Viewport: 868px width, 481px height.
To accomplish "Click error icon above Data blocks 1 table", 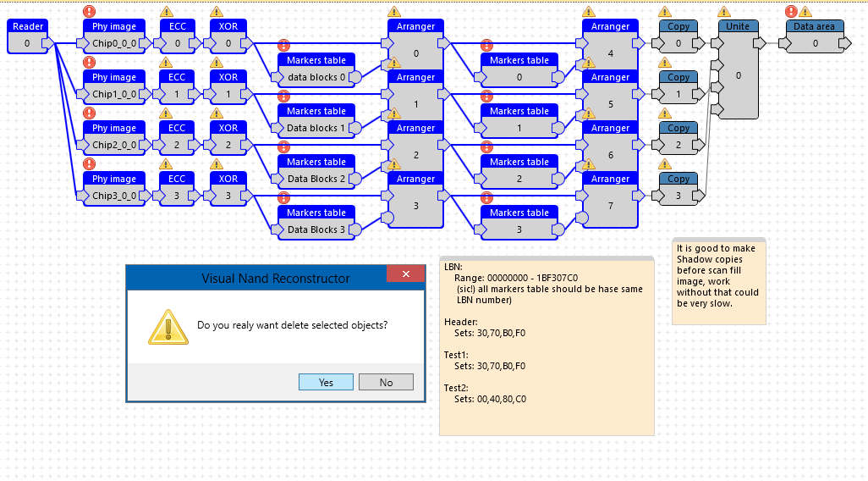I will pyautogui.click(x=283, y=96).
